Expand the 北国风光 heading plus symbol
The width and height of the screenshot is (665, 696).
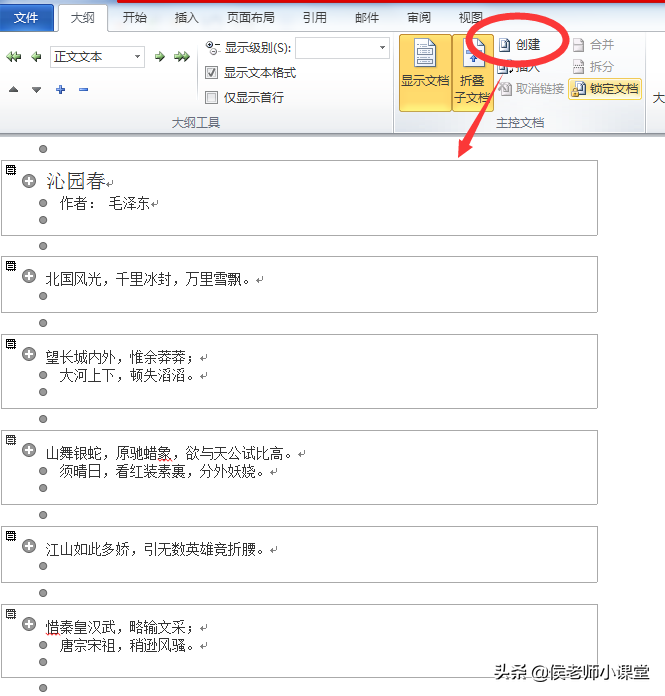(29, 276)
